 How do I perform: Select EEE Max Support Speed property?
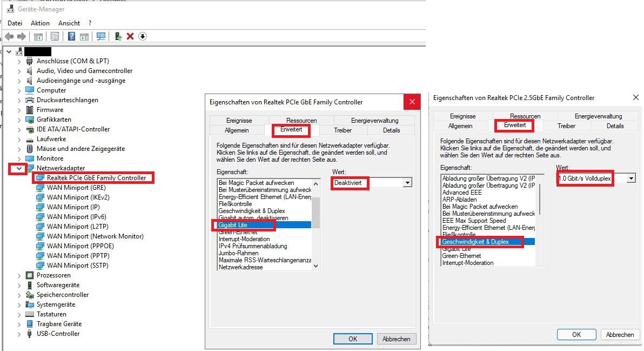click(474, 221)
